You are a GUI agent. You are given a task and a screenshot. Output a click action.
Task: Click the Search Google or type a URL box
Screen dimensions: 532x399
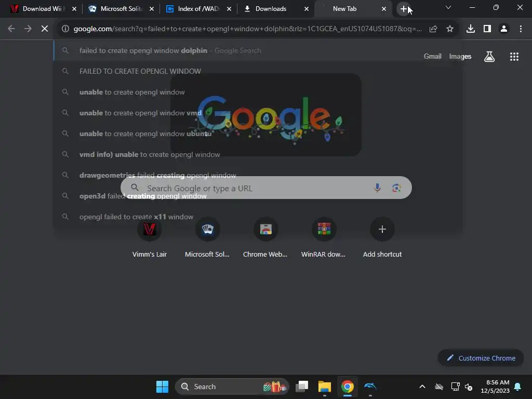coord(266,188)
